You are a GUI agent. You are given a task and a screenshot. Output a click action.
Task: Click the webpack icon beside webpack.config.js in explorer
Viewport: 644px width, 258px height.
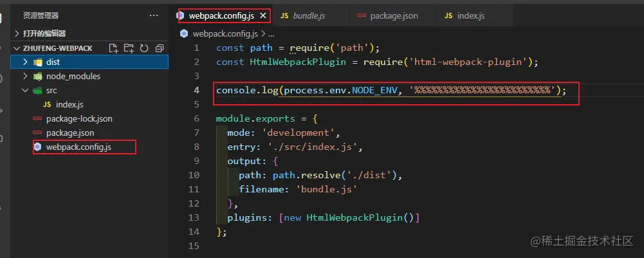[38, 147]
